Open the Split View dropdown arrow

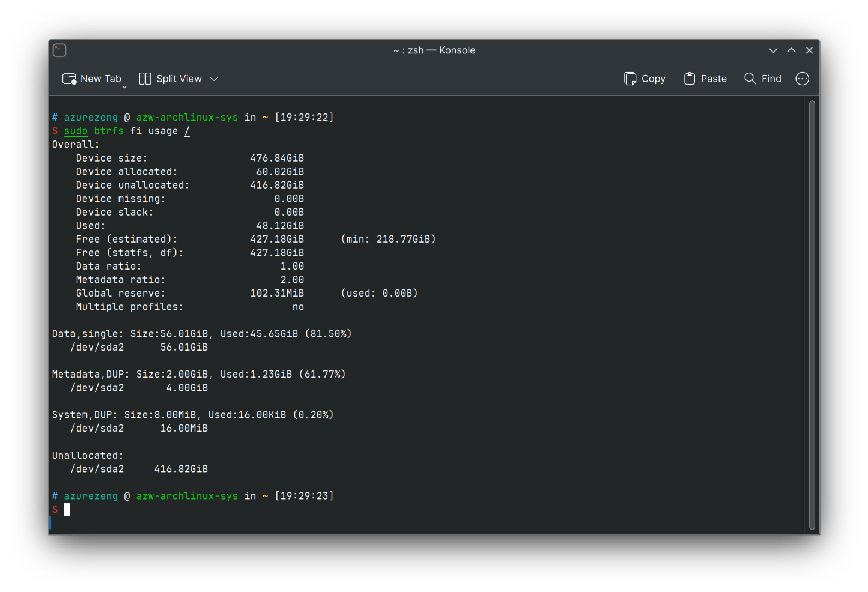click(214, 79)
